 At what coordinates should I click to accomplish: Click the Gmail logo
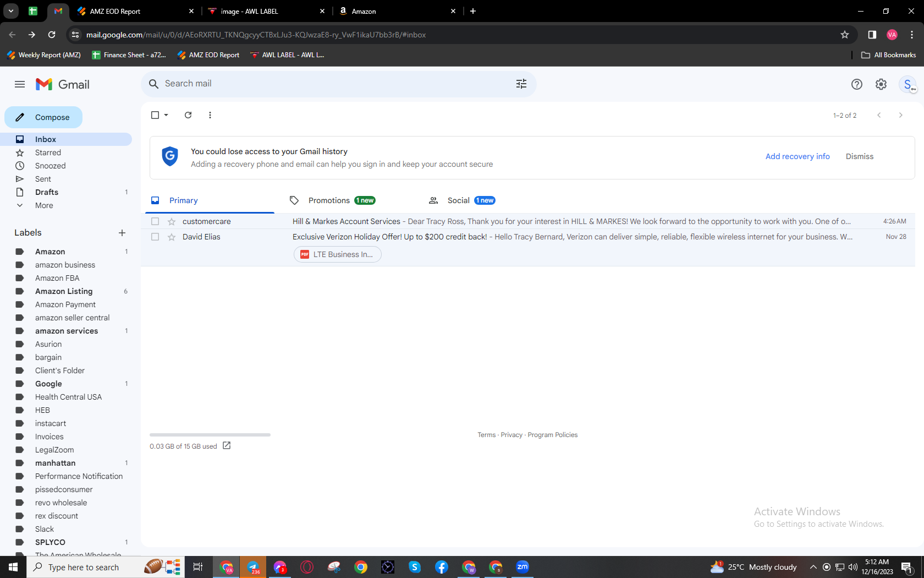coord(63,84)
